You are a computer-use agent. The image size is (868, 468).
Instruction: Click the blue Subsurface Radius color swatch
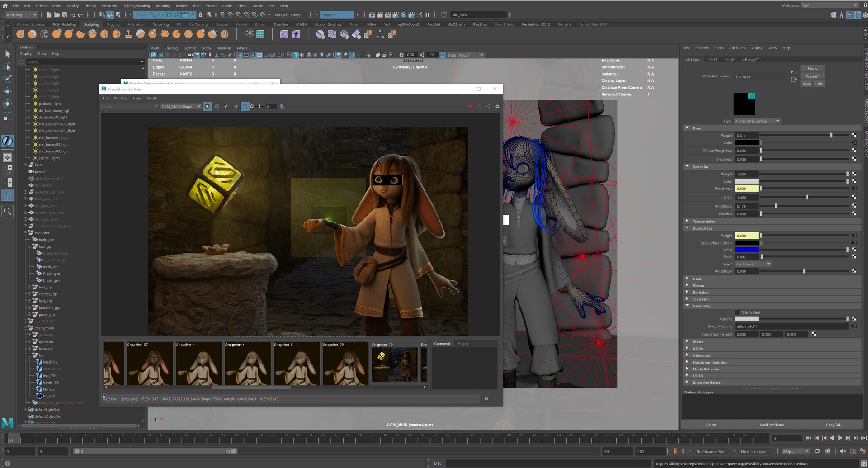[x=746, y=250]
